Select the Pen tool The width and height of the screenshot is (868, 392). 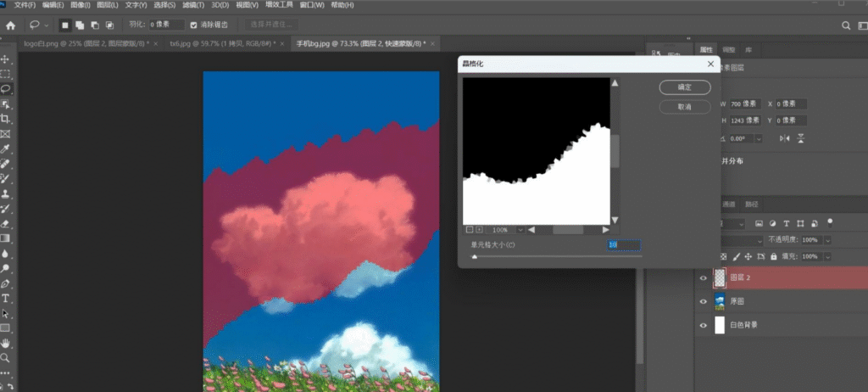coord(5,283)
